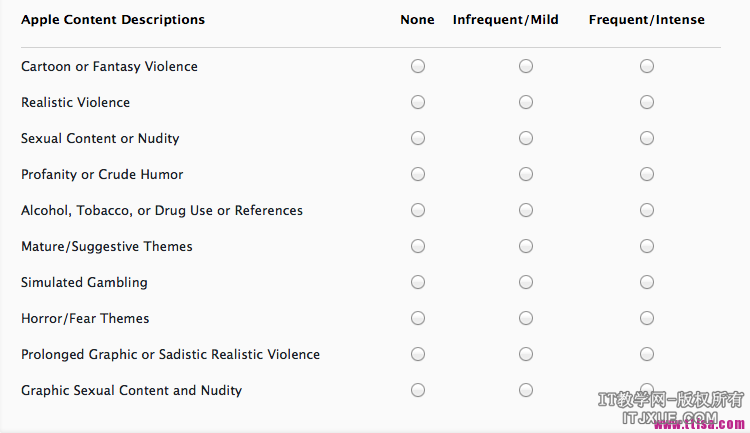Mark Sexual Content or Nudity as None

(418, 138)
